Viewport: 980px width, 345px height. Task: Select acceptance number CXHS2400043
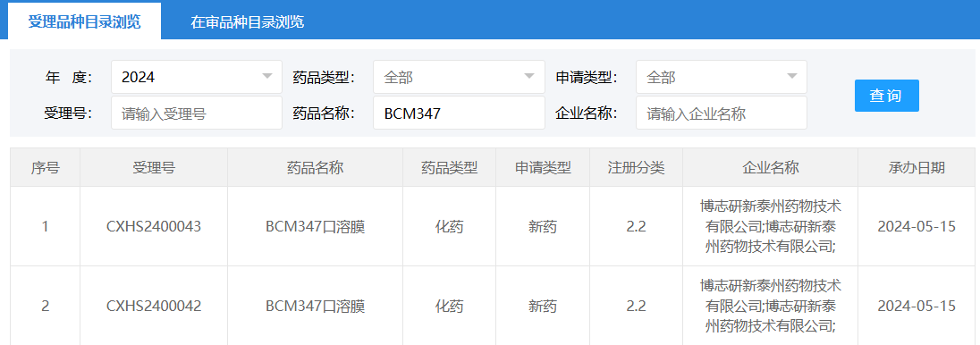point(154,226)
